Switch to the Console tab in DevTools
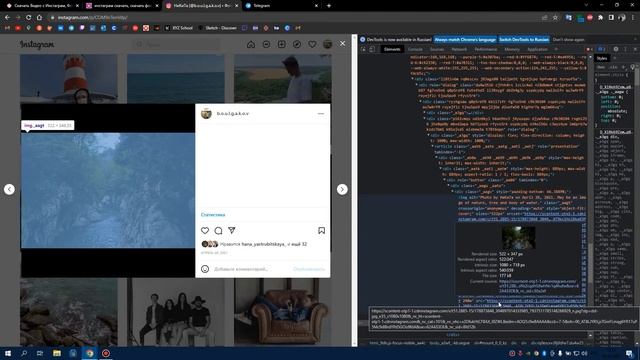This screenshot has height=360, width=640. [x=415, y=49]
